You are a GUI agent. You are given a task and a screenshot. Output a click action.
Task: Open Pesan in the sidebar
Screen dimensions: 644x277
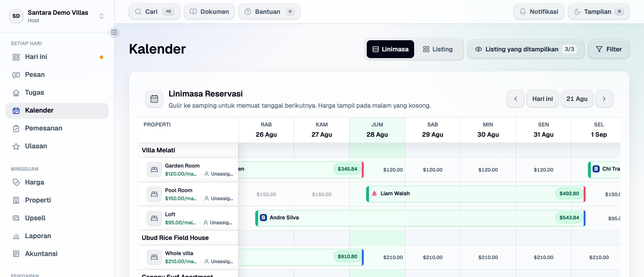(57, 75)
